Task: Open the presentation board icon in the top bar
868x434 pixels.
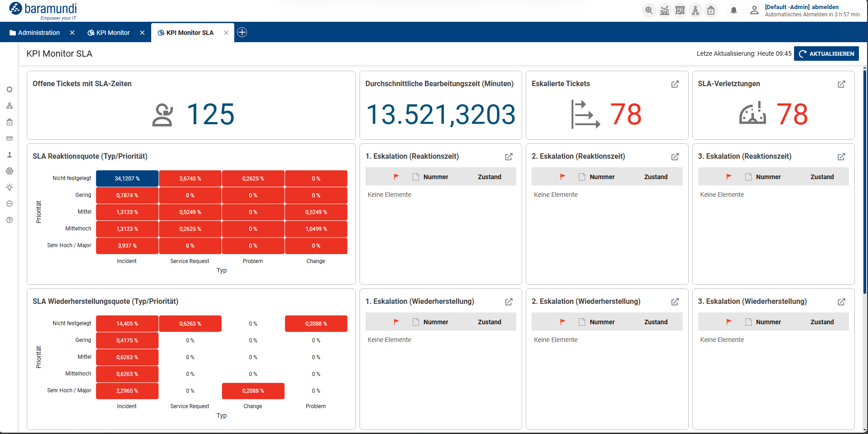Action: pyautogui.click(x=680, y=10)
